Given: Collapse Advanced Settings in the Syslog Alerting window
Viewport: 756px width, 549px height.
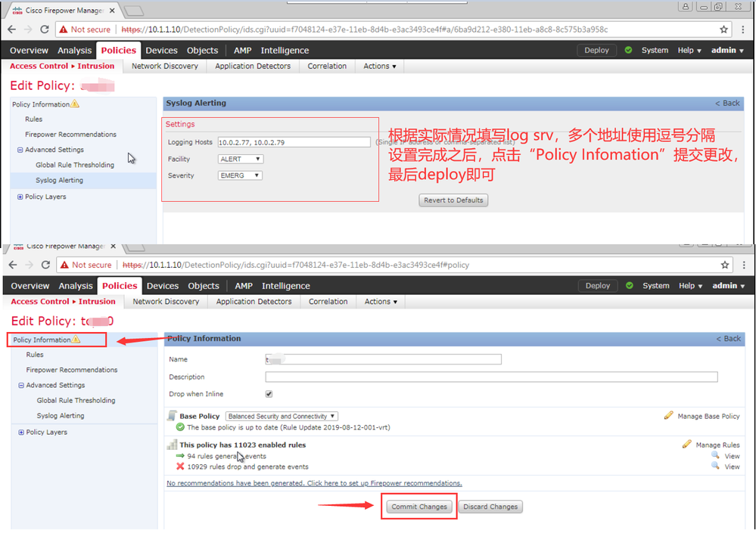Looking at the screenshot, I should coord(20,150).
